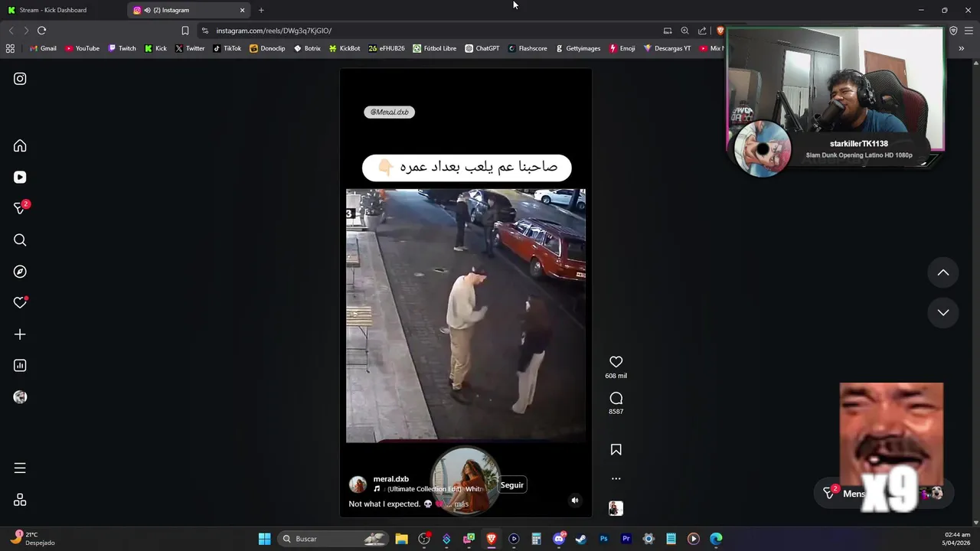Open the Descargas YT bookmark
Image resolution: width=980 pixels, height=551 pixels.
[x=668, y=48]
